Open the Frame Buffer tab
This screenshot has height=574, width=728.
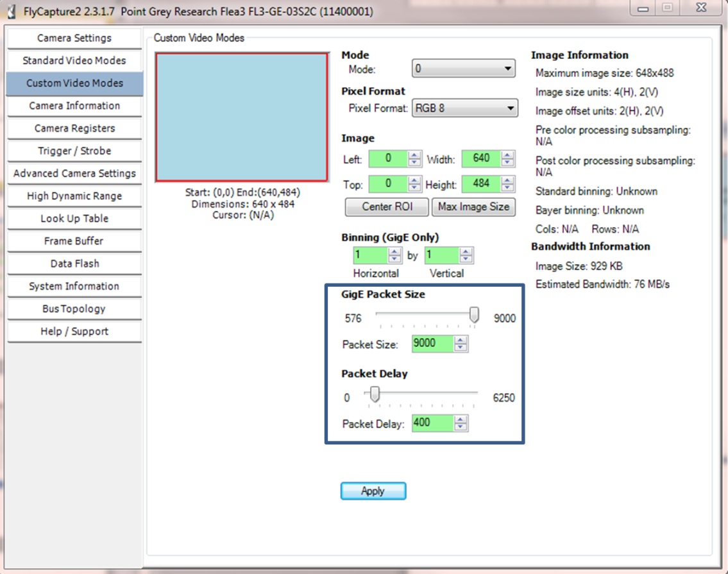click(74, 241)
